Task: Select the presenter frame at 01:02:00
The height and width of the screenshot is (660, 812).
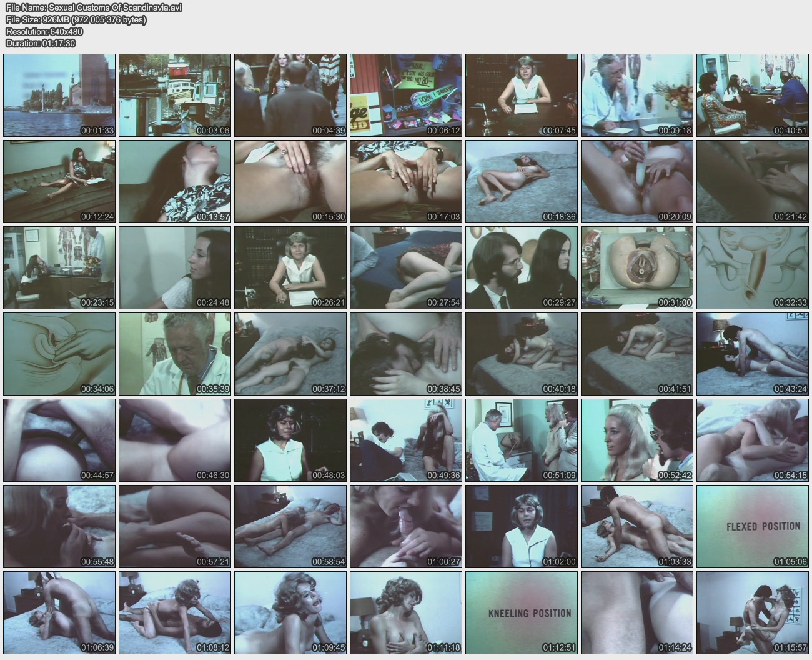Action: (x=522, y=526)
